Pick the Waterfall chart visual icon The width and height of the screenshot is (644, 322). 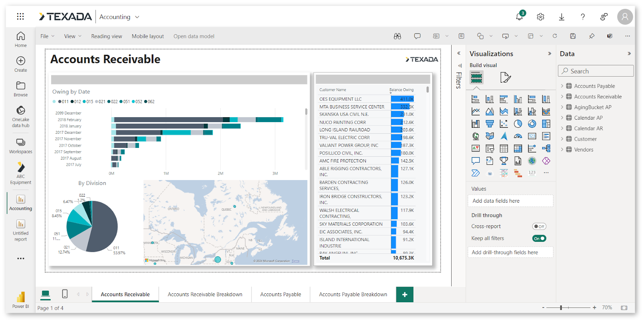coord(476,124)
